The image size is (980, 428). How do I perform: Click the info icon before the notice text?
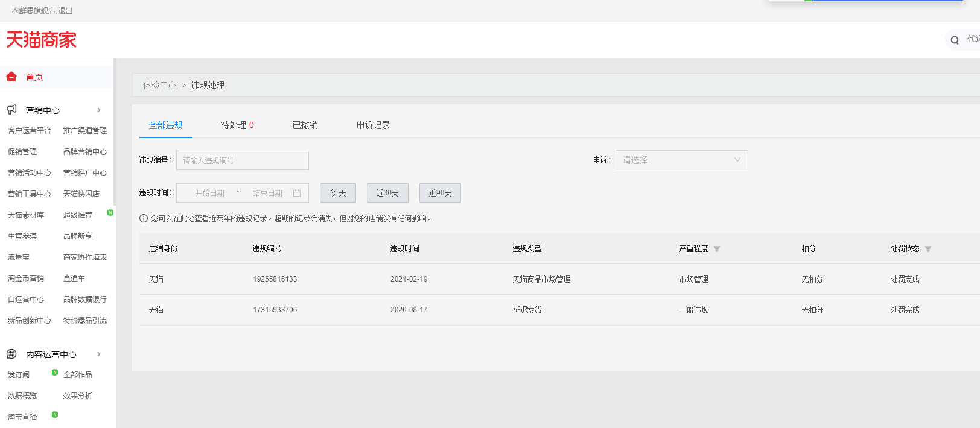(144, 218)
